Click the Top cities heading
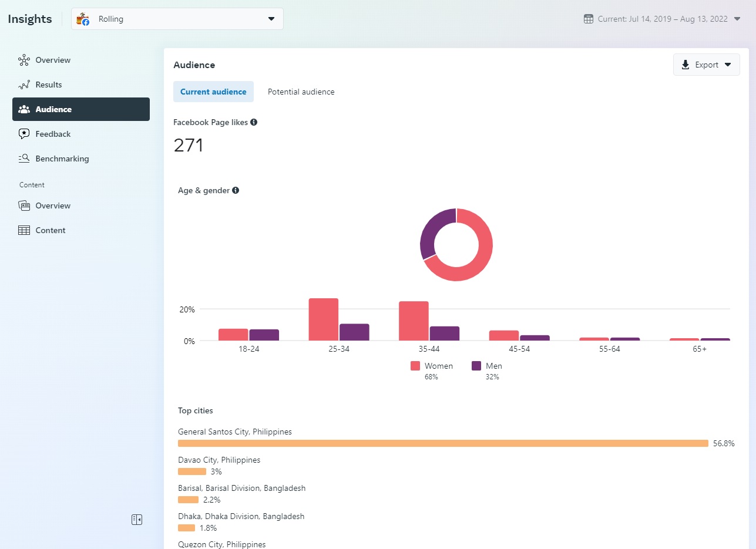The width and height of the screenshot is (756, 549). coord(196,410)
